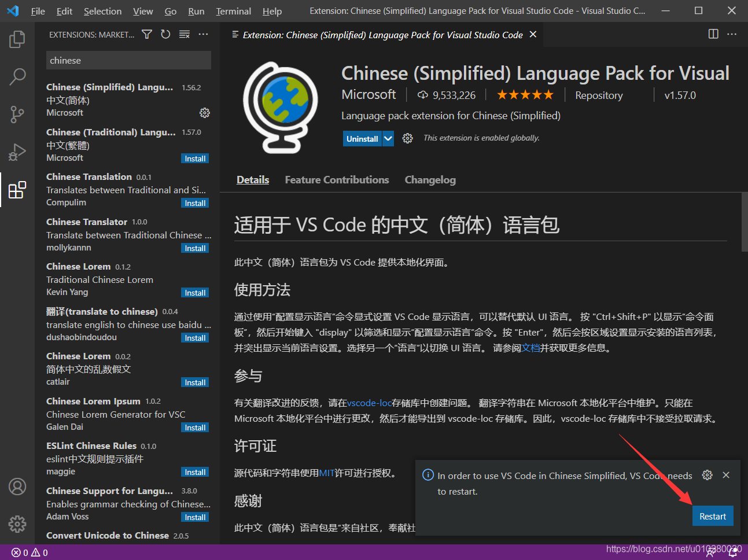Install Chinese Translator by mollykannn
The height and width of the screenshot is (560, 748).
pyautogui.click(x=195, y=248)
